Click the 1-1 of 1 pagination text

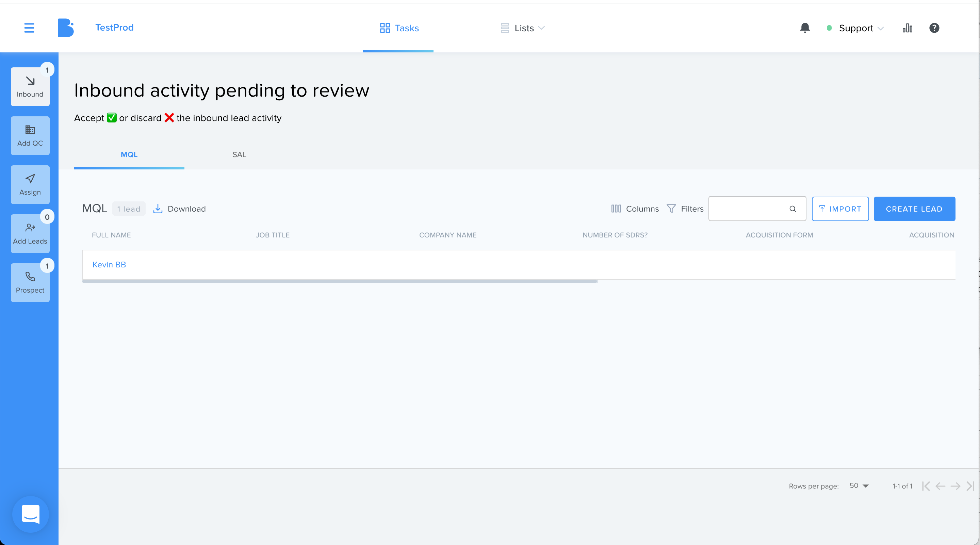[x=902, y=486]
